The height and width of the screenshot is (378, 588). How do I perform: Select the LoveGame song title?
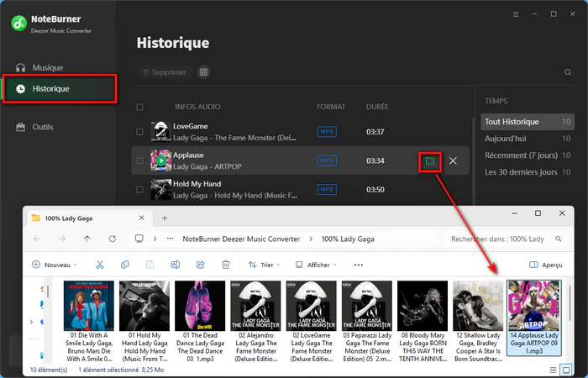coord(190,126)
